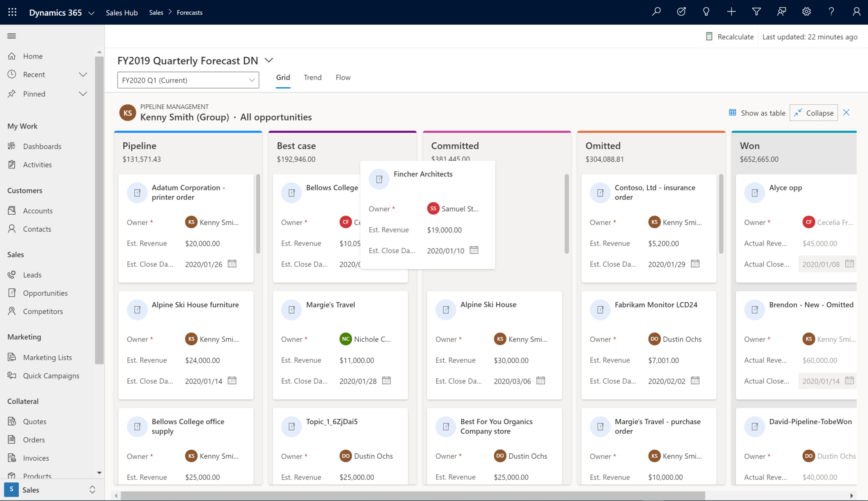Navigate to the Forecasts breadcrumb link

(189, 12)
